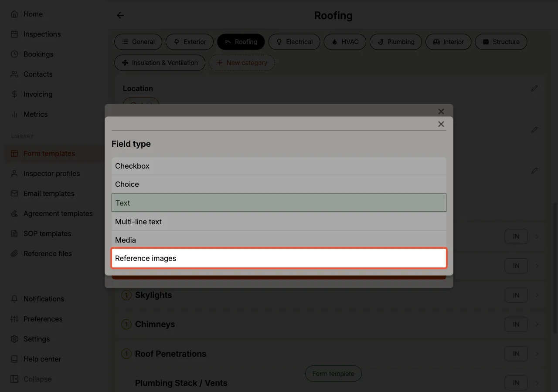The height and width of the screenshot is (392, 558).
Task: Select the Text field type
Action: pos(279,203)
